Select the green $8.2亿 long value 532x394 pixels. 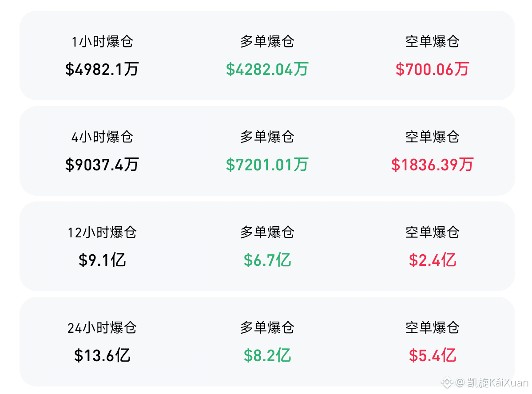click(267, 355)
